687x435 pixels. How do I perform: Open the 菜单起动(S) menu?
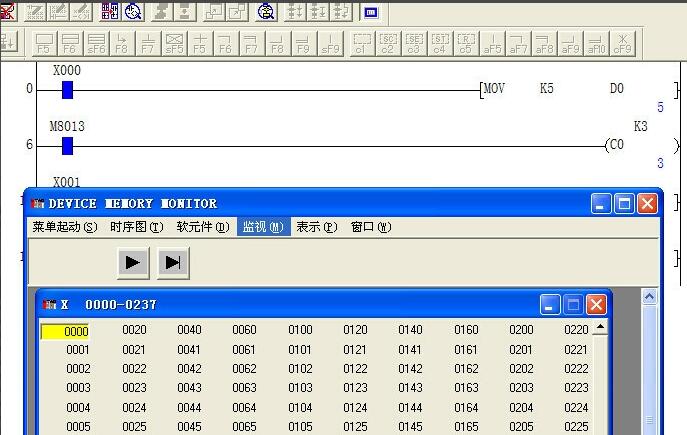(x=65, y=227)
